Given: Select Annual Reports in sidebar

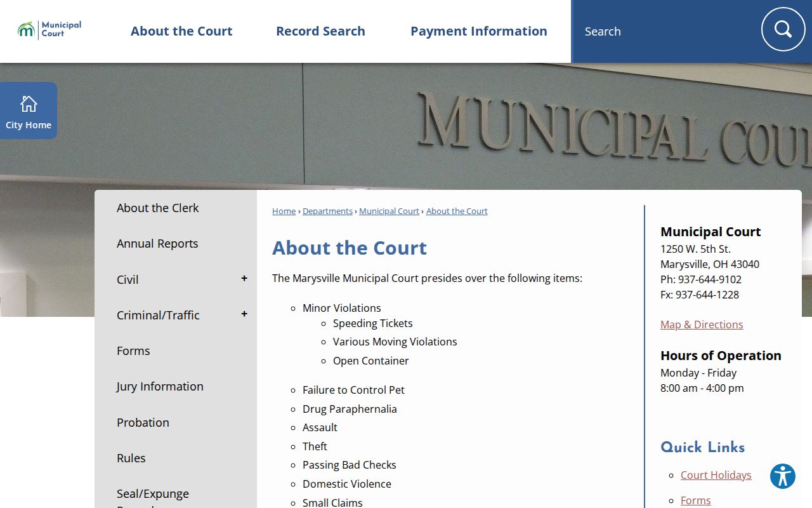Looking at the screenshot, I should tap(157, 244).
